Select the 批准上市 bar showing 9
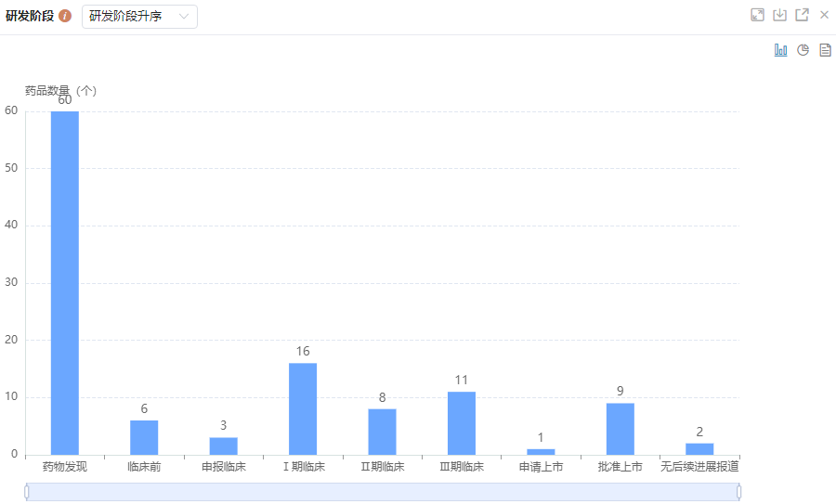Image resolution: width=836 pixels, height=504 pixels. coord(620,429)
